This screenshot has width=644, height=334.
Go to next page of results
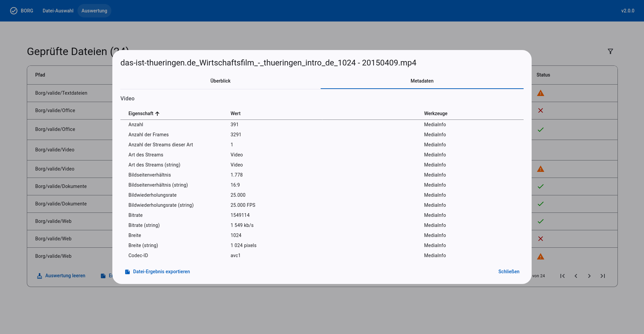(x=589, y=276)
